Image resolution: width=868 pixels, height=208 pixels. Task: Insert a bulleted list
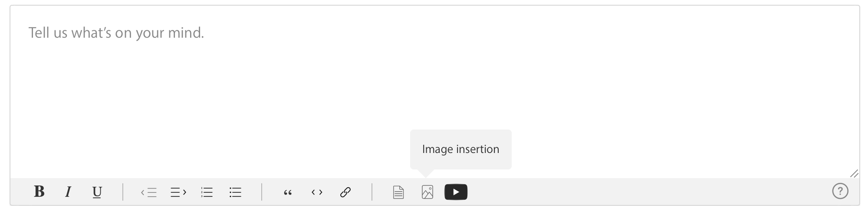235,192
